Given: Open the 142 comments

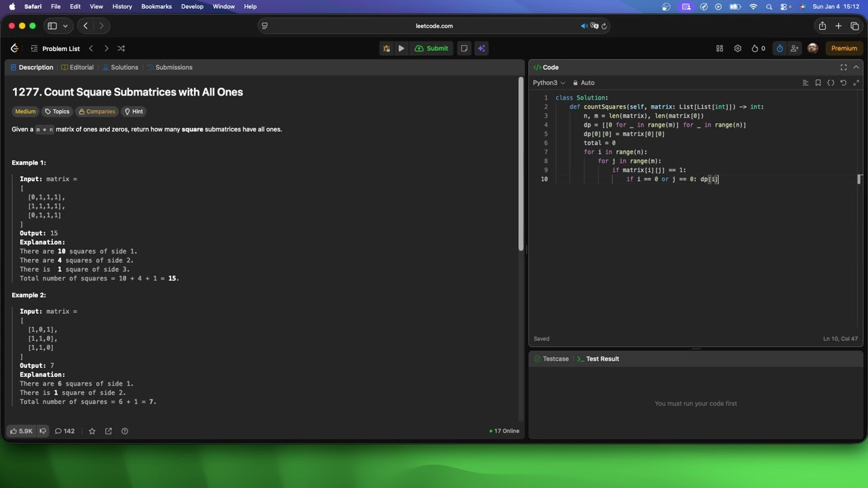Looking at the screenshot, I should (64, 431).
